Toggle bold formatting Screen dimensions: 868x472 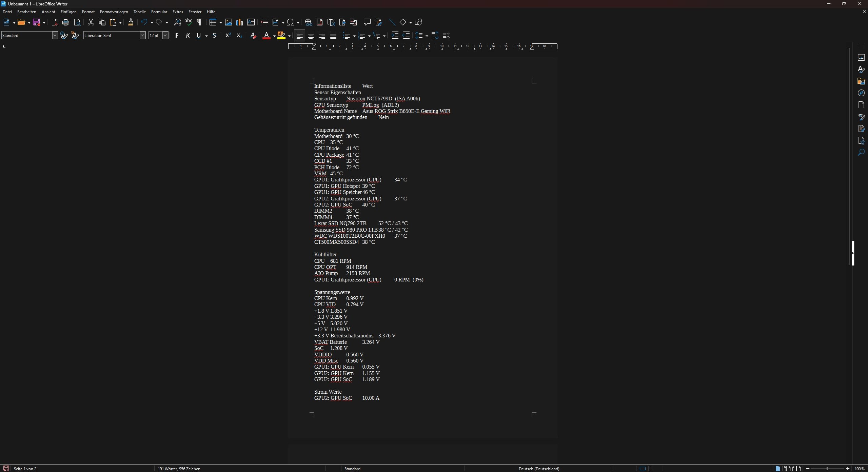coord(177,36)
